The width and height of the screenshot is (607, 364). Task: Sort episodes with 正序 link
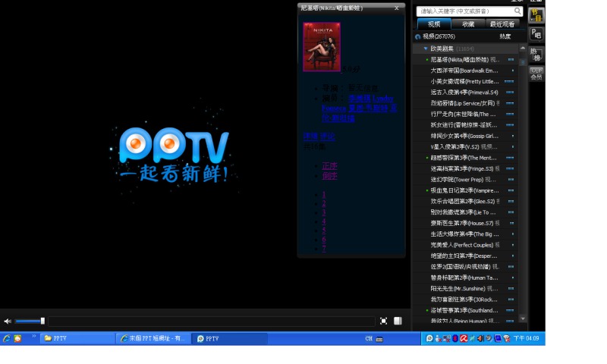pyautogui.click(x=329, y=166)
